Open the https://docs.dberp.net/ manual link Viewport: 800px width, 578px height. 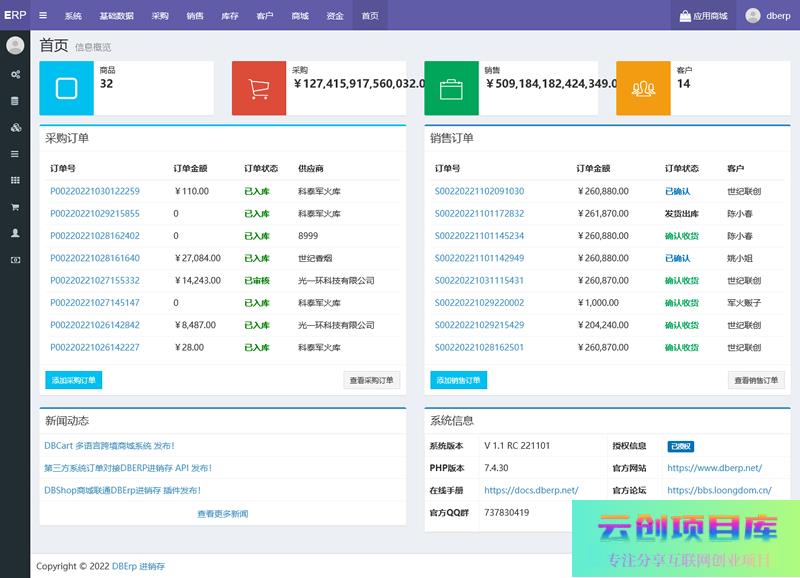(531, 490)
